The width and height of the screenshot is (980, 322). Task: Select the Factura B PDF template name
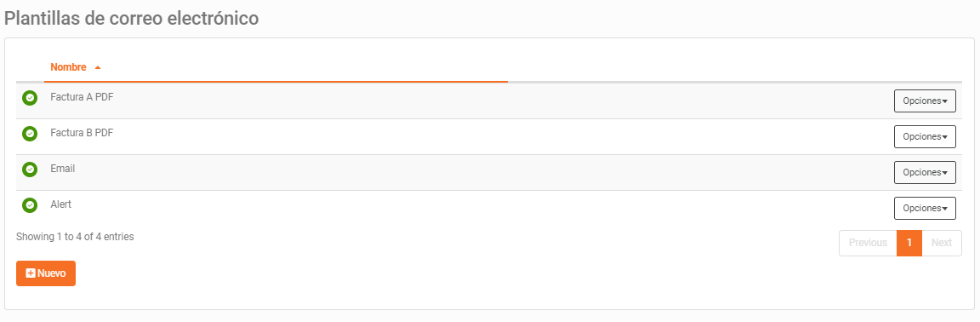click(x=82, y=133)
